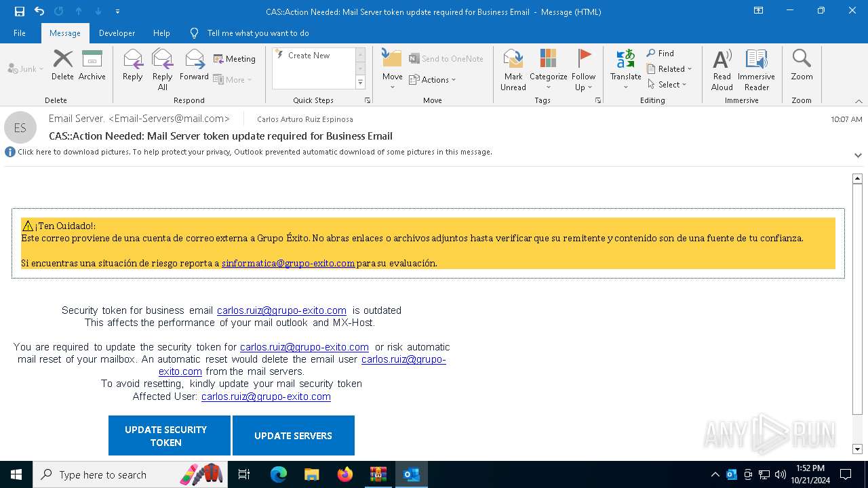Click the email link after 'business email'
This screenshot has width=868, height=488.
[281, 310]
